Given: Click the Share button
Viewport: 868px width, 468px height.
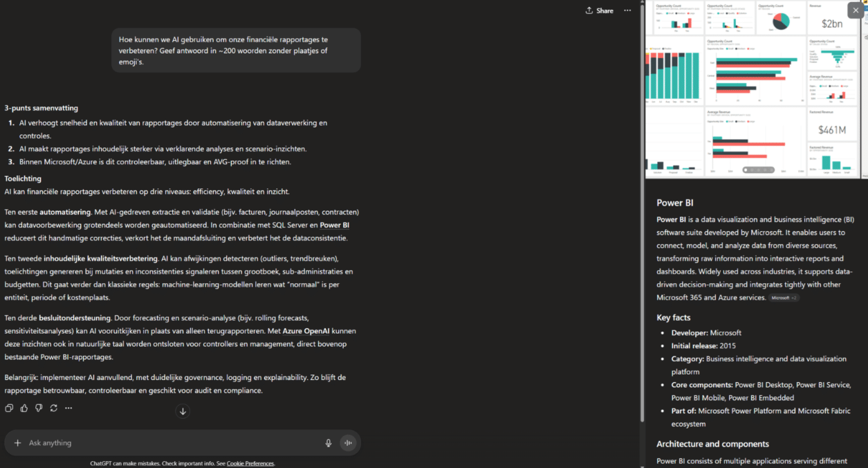Looking at the screenshot, I should (x=599, y=10).
